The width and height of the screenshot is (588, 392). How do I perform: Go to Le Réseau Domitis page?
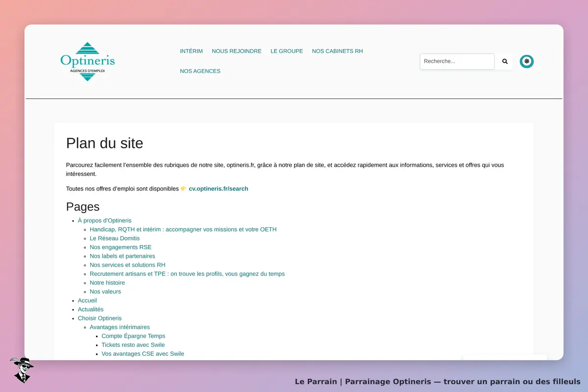click(x=115, y=238)
